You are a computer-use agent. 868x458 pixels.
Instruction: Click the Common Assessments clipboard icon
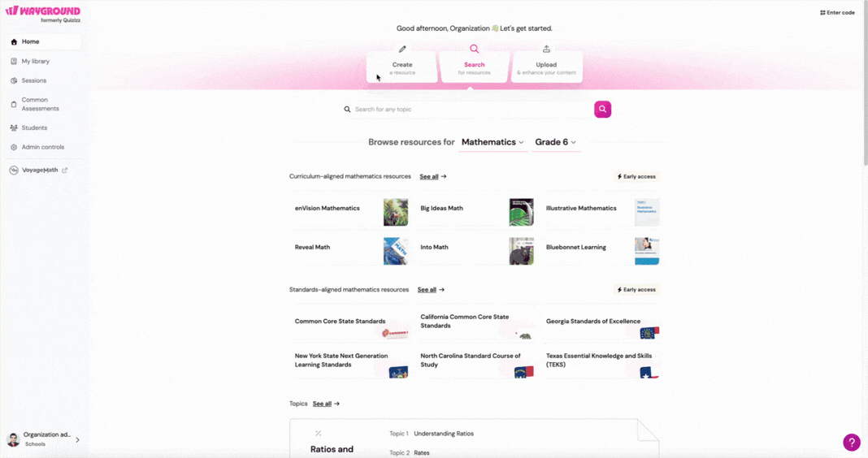pos(14,104)
